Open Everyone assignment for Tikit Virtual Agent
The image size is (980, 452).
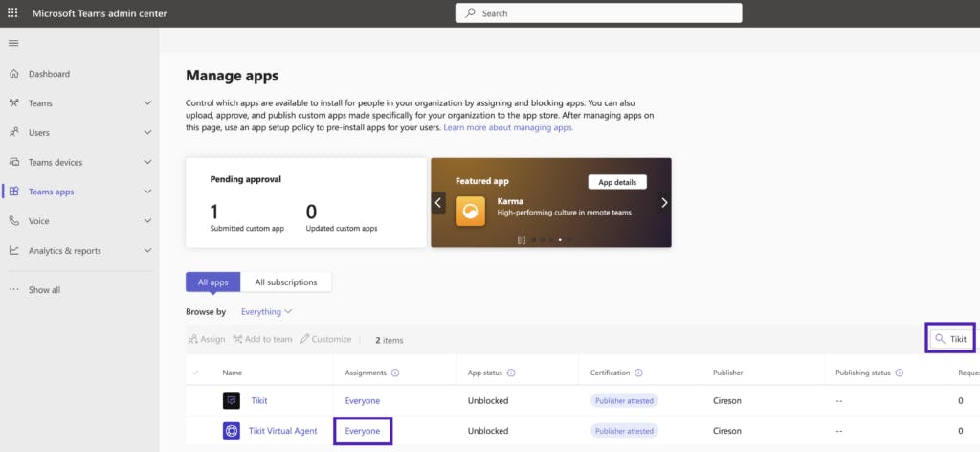363,431
